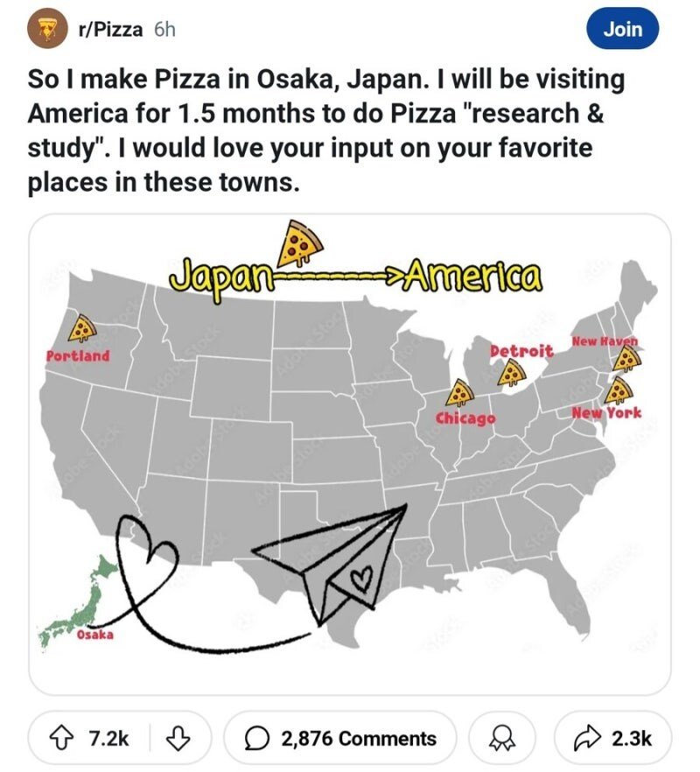Click the pizza slice under New Haven

[x=626, y=358]
